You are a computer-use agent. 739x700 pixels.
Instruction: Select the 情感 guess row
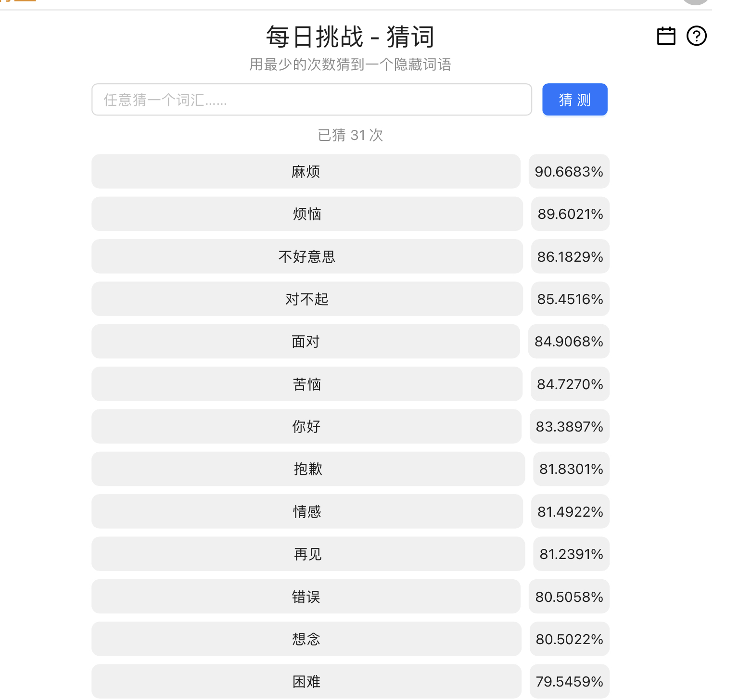[307, 511]
